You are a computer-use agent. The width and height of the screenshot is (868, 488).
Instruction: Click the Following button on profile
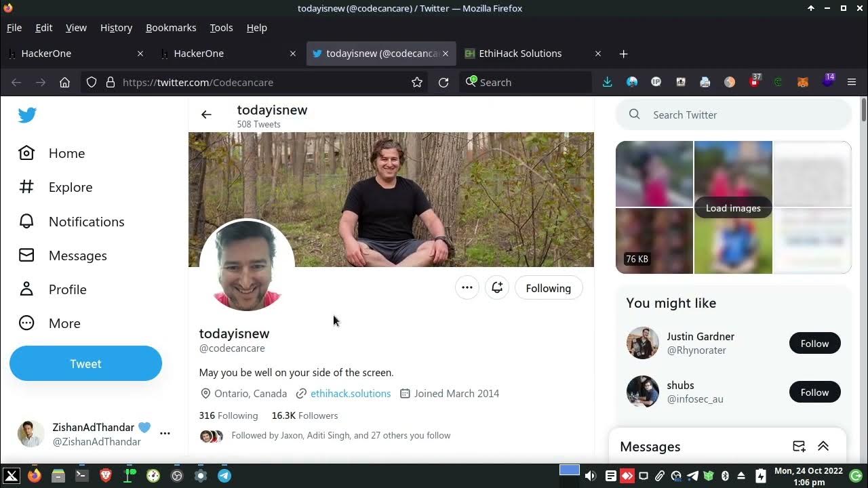tap(549, 288)
